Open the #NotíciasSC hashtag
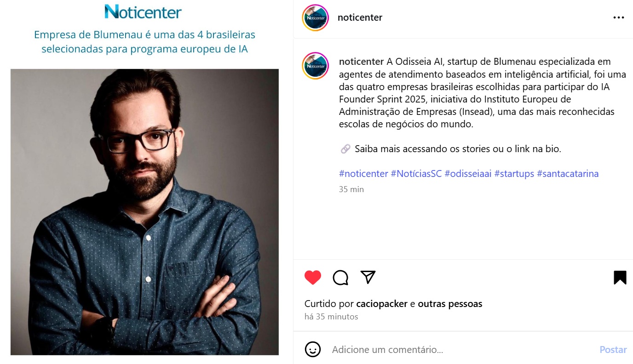The height and width of the screenshot is (364, 633). pyautogui.click(x=416, y=174)
